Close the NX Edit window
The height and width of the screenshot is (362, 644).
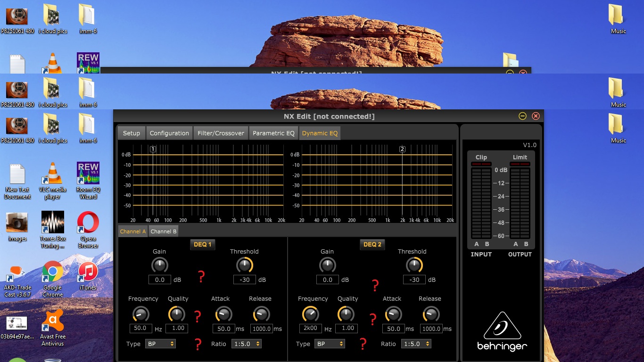pyautogui.click(x=536, y=116)
